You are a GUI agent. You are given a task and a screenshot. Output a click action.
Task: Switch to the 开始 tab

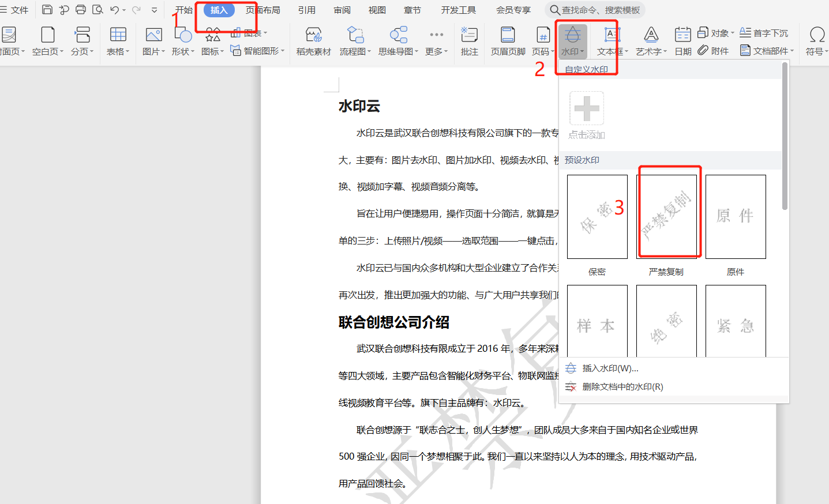(x=184, y=10)
